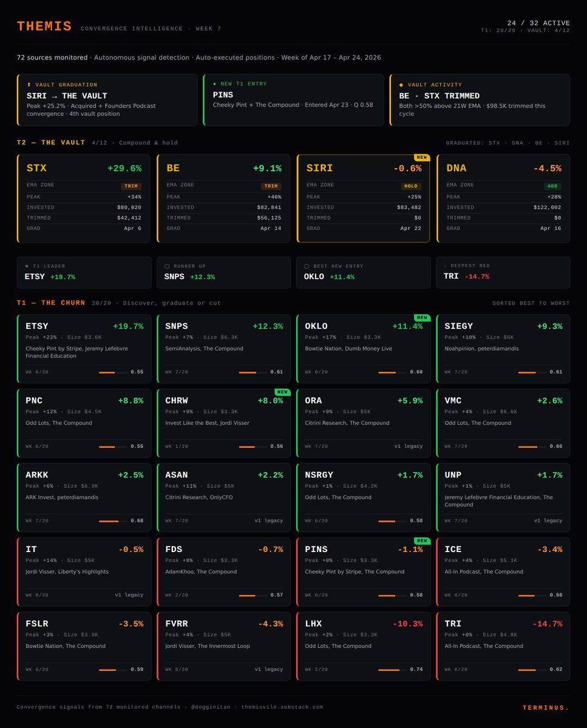Click the 'CONVERGENCE INTELLIGENCE · WEEK 7' subtitle

coord(151,29)
